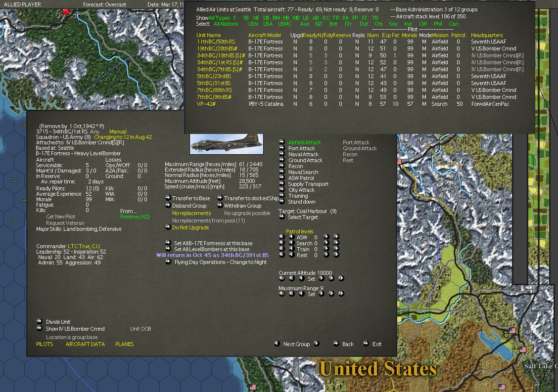Toggle the Manual upgrade setting
The height and width of the screenshot is (392, 558).
pyautogui.click(x=118, y=131)
